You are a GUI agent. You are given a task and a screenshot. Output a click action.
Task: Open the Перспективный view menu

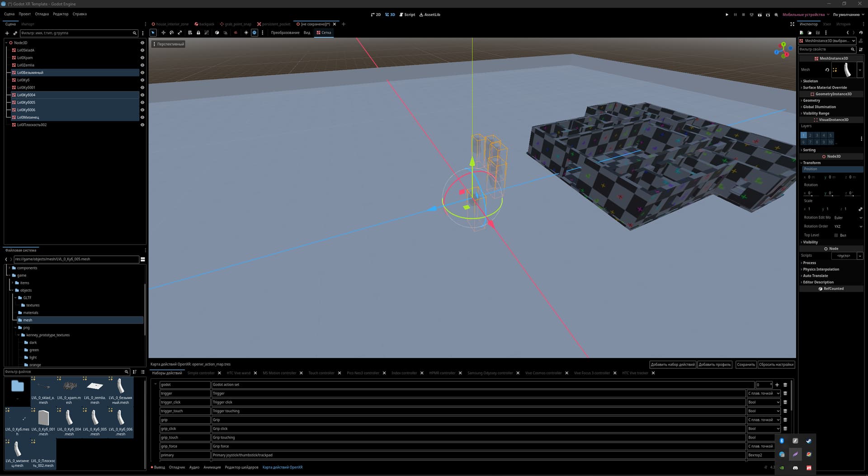[x=168, y=44]
